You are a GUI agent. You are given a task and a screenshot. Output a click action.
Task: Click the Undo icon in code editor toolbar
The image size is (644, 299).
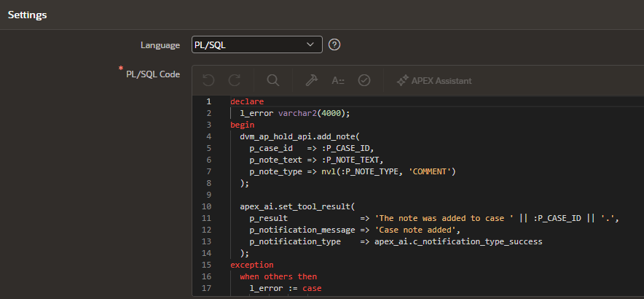[208, 81]
